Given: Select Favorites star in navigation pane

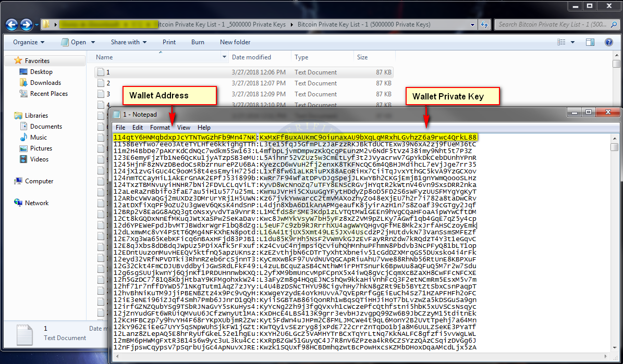Looking at the screenshot, I should 18,61.
